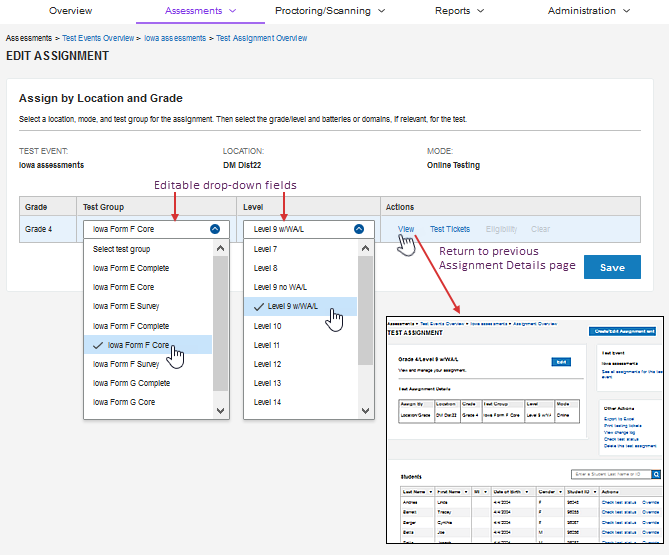Select Level 11 in Level list
This screenshot has height=555, width=669.
click(301, 345)
